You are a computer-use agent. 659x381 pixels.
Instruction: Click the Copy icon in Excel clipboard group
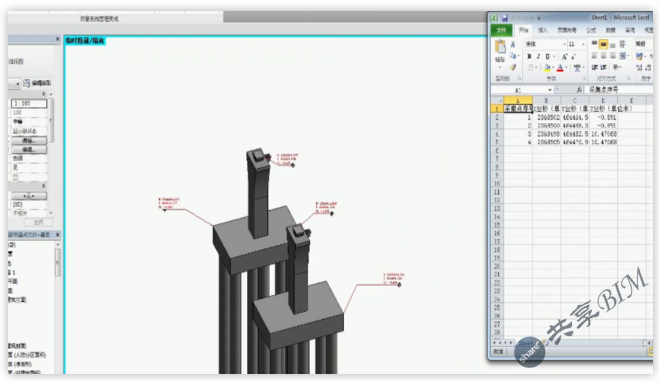point(513,55)
